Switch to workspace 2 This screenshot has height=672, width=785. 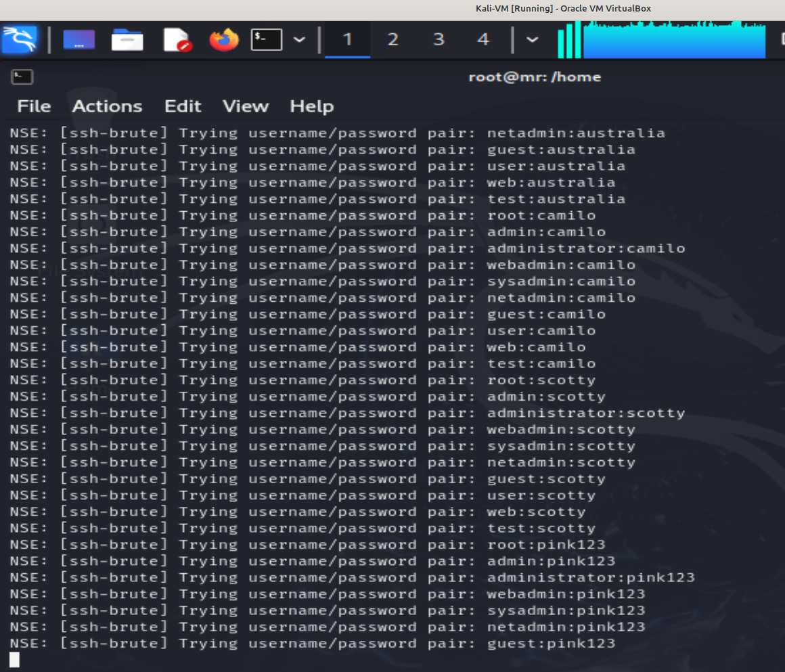tap(393, 39)
